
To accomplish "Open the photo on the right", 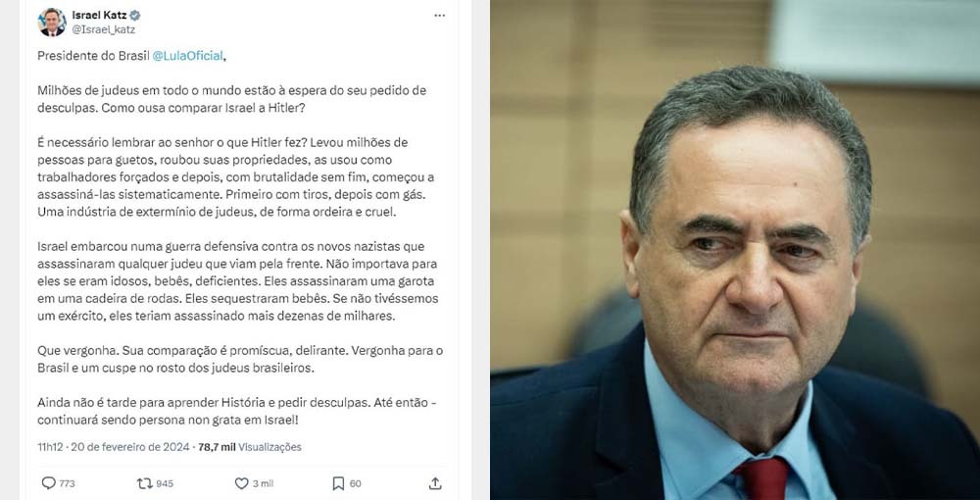I will pyautogui.click(x=735, y=250).
